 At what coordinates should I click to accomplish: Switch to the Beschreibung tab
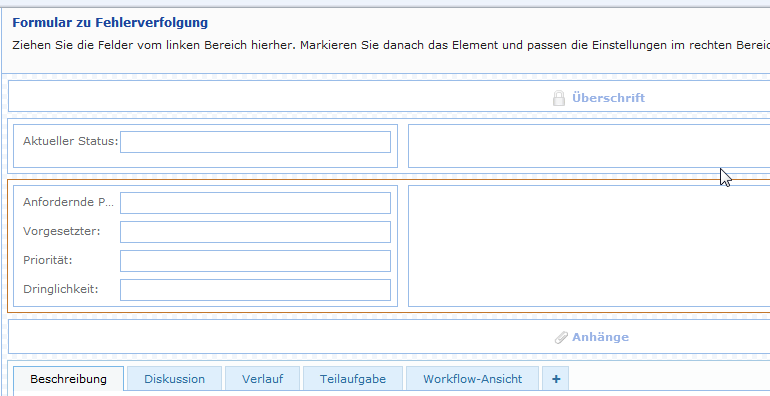pos(68,379)
